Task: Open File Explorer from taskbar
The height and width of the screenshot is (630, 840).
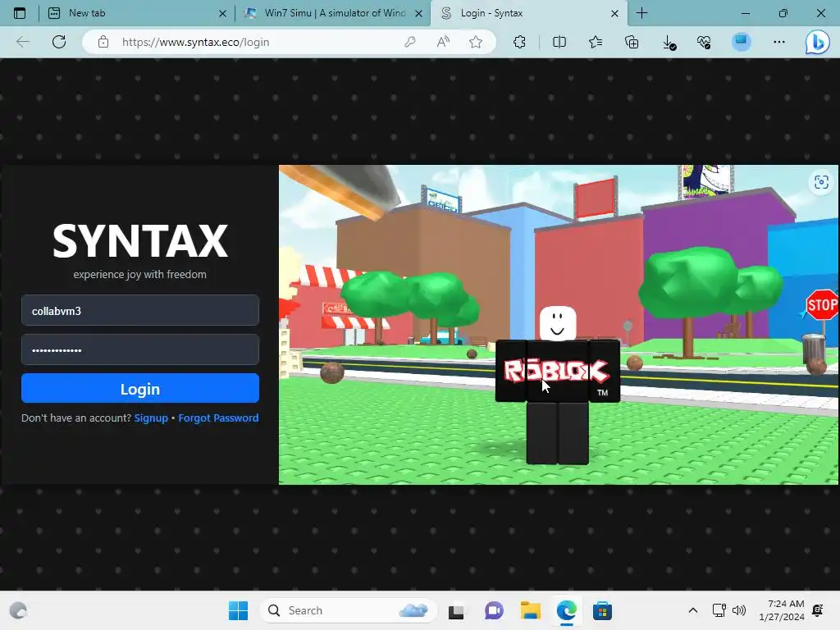Action: [531, 610]
